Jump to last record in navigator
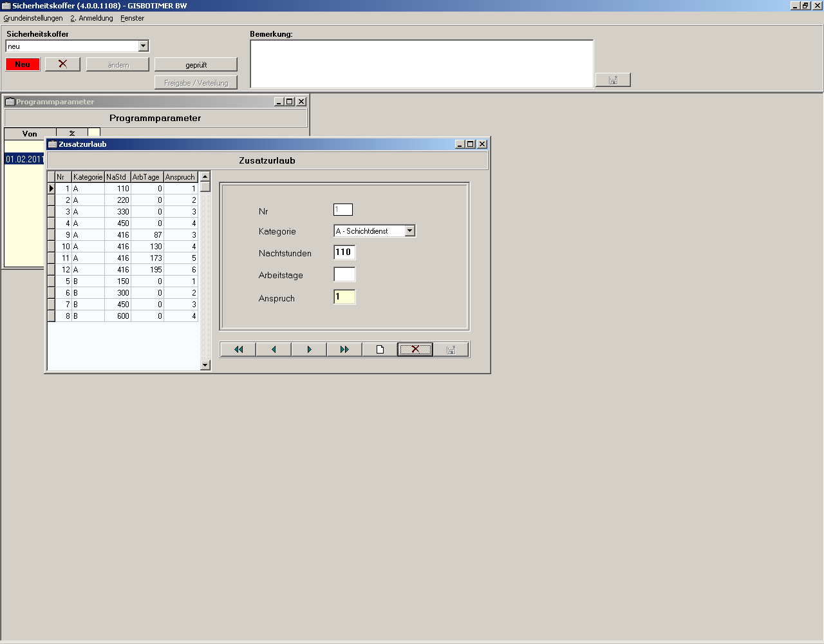Screen dimensions: 824x644 (x=344, y=350)
